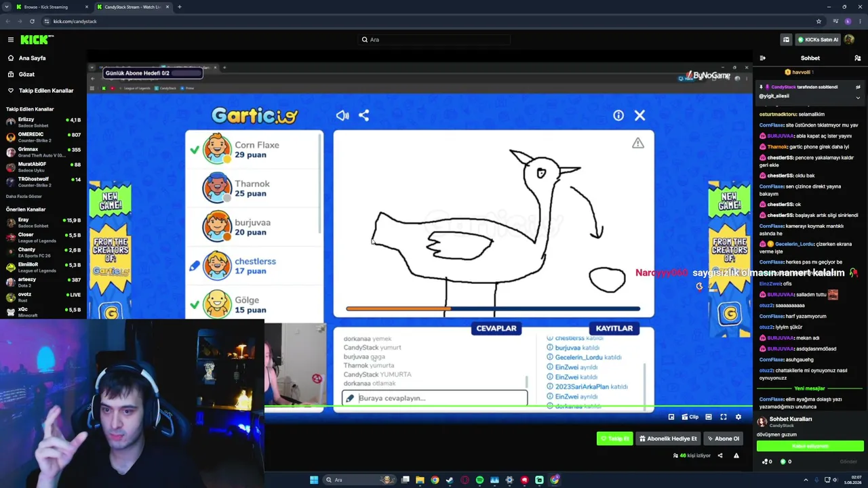This screenshot has height=488, width=868.
Task: Create a Clip of the stream
Action: coord(690,417)
